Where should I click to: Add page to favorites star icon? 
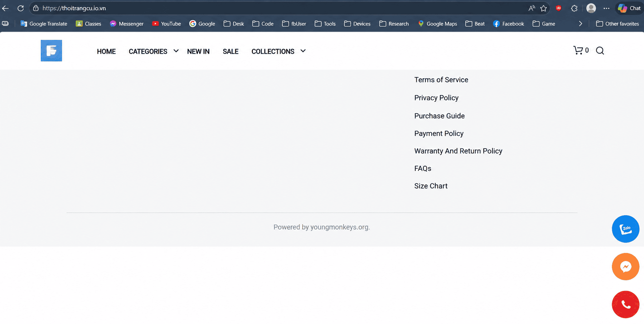(543, 8)
